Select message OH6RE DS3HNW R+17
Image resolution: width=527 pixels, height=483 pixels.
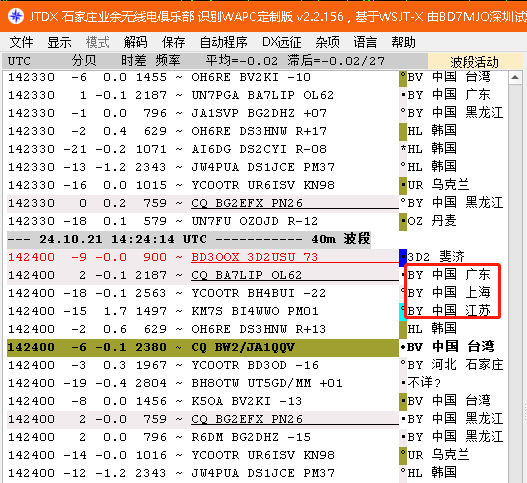259,131
